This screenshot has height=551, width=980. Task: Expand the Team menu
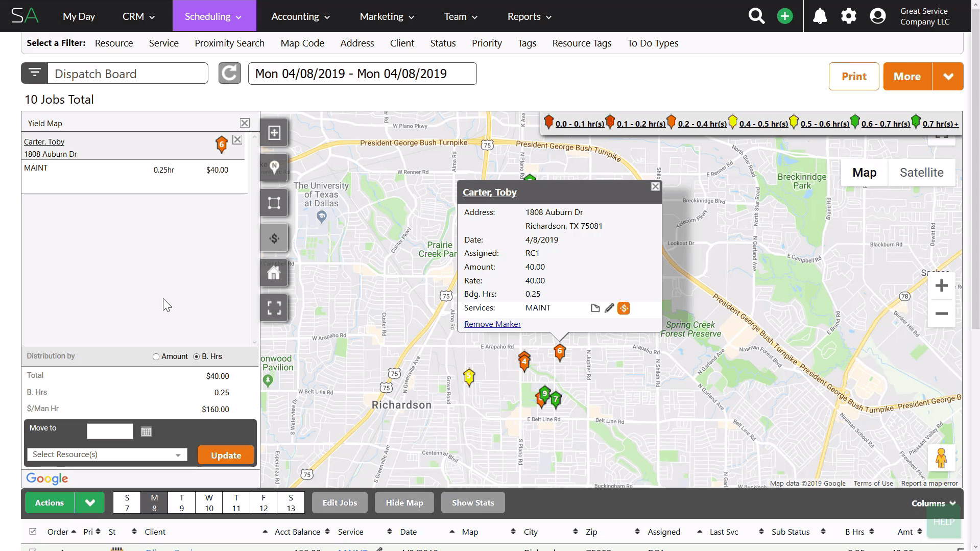point(461,16)
